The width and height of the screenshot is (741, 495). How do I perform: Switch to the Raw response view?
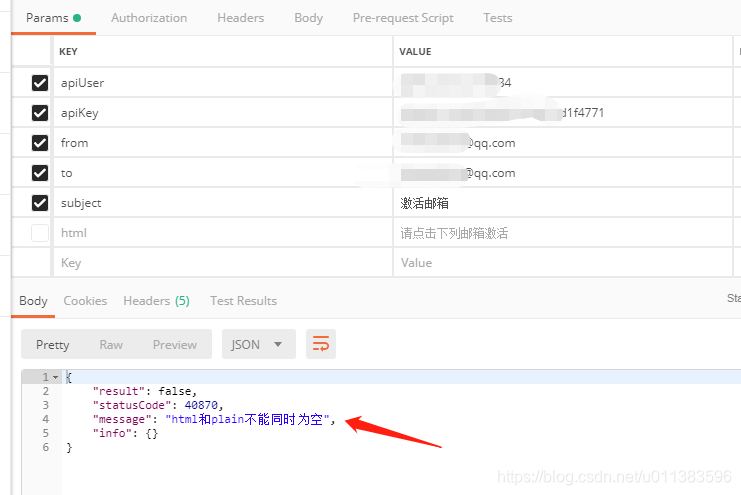coord(111,345)
